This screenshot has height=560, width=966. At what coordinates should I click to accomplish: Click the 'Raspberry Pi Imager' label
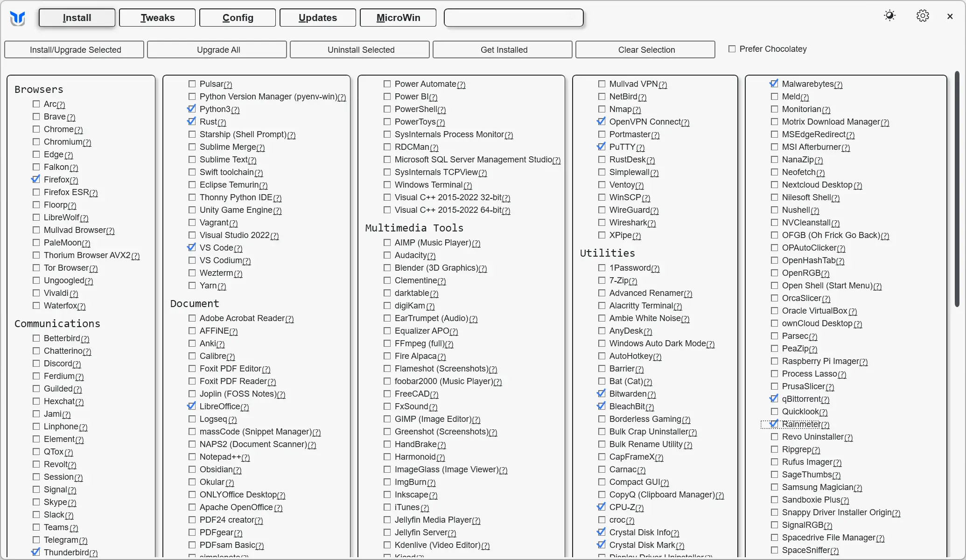tap(820, 361)
